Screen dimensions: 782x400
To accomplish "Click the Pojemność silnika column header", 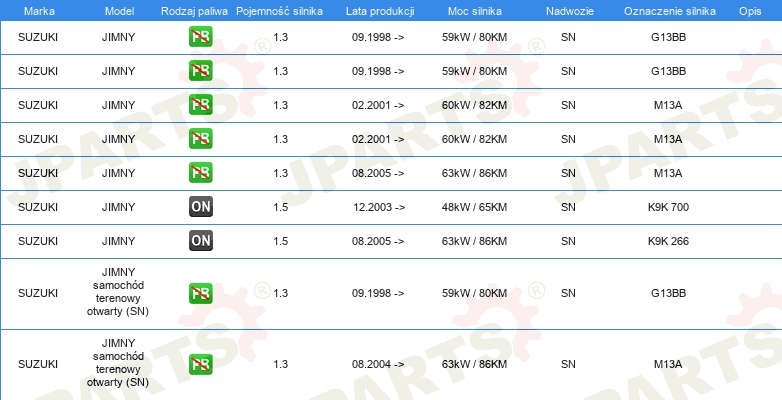I will coord(279,11).
